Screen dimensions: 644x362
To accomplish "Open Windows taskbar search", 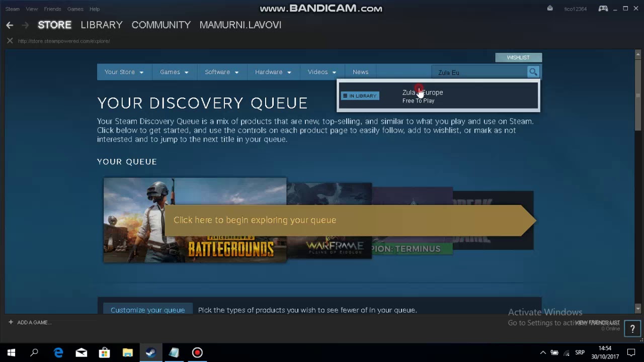I will 34,352.
